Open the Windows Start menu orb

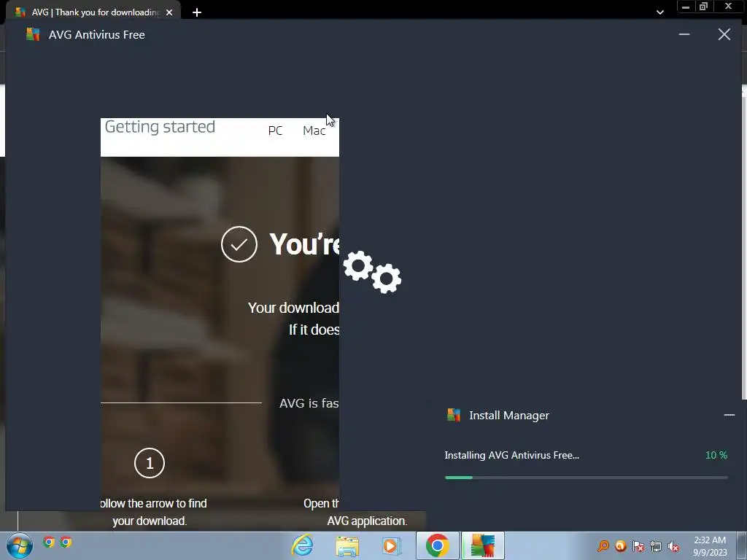(20, 545)
